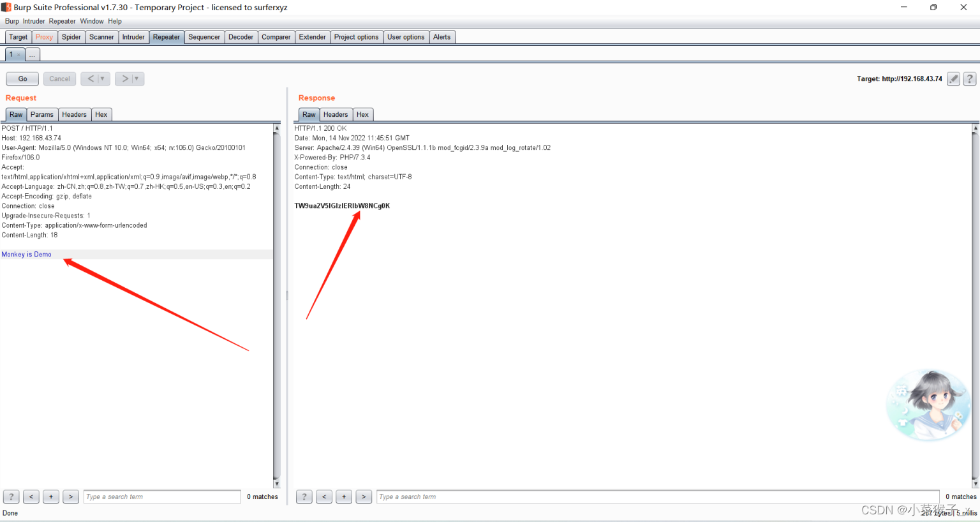Switch to the Proxy tab
Screen dimensions: 980x522
[x=44, y=37]
